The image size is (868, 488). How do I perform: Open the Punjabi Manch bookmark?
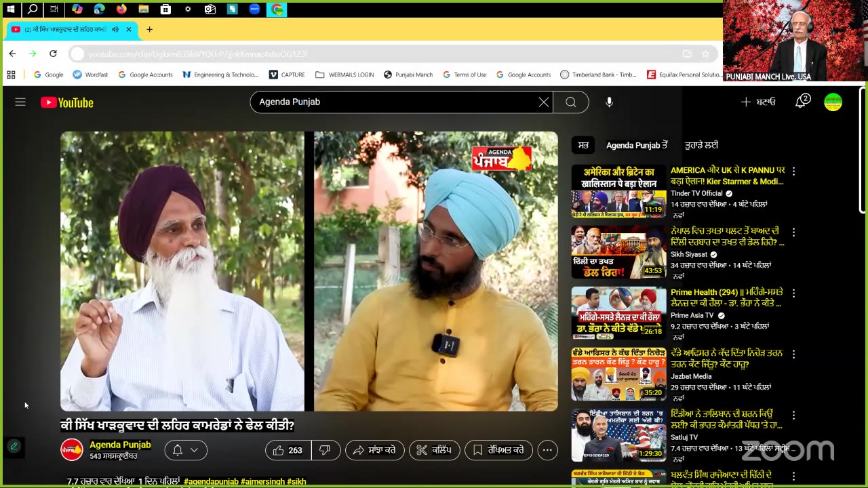click(408, 75)
